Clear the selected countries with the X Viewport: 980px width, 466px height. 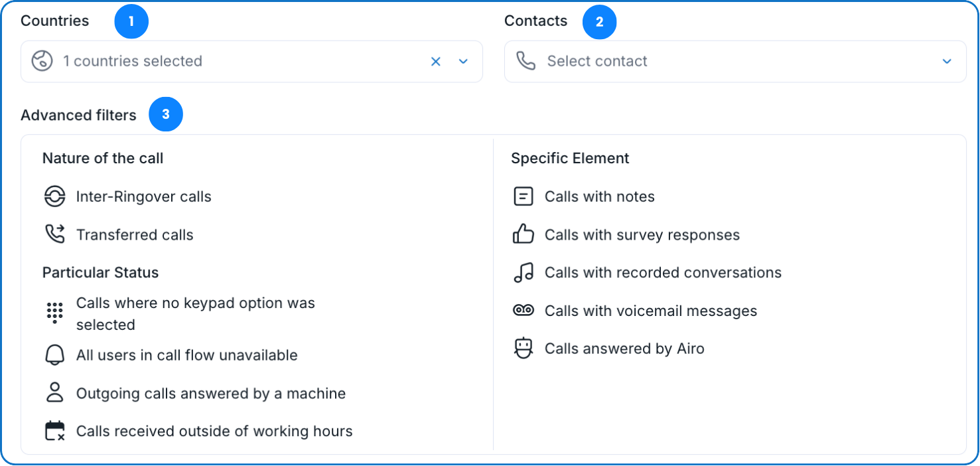436,62
